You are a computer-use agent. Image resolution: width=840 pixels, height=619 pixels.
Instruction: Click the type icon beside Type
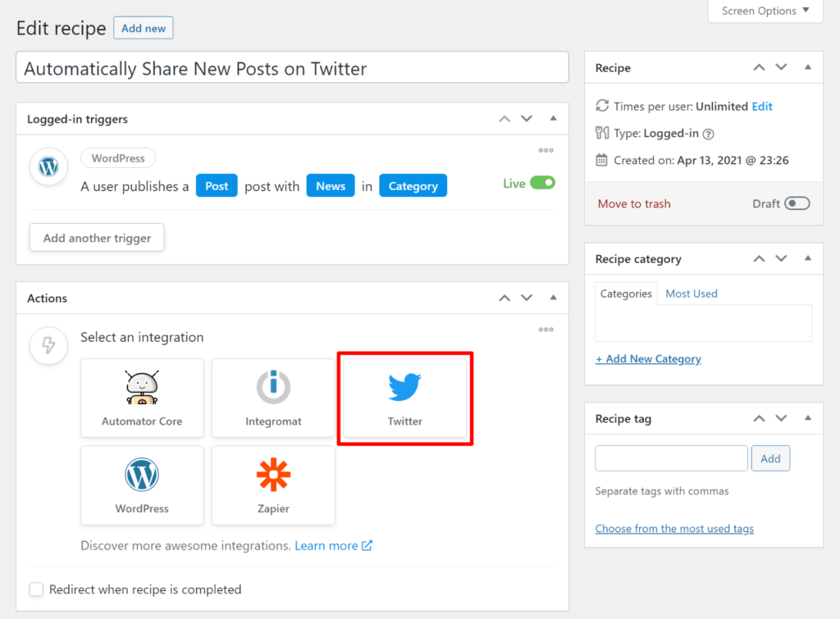602,133
